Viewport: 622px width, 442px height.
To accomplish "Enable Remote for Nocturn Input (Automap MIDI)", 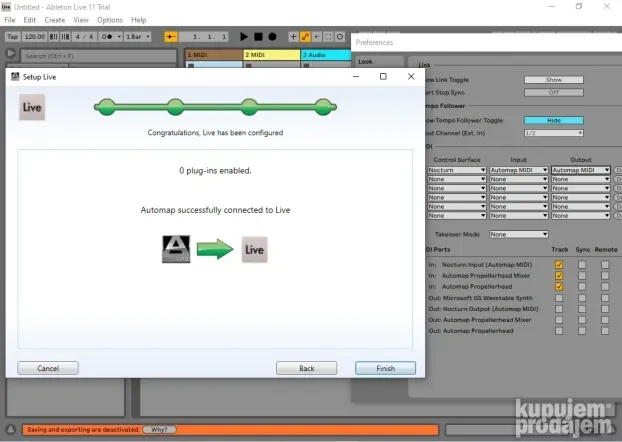I will 605,265.
